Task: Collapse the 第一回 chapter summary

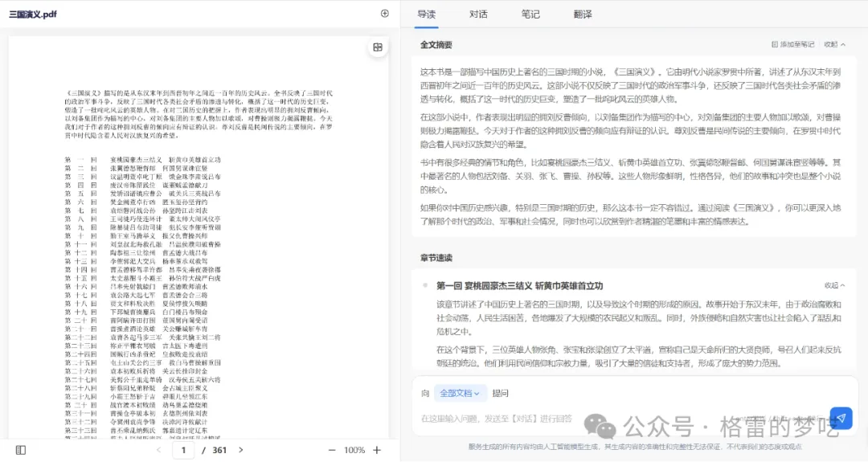Action: [834, 285]
